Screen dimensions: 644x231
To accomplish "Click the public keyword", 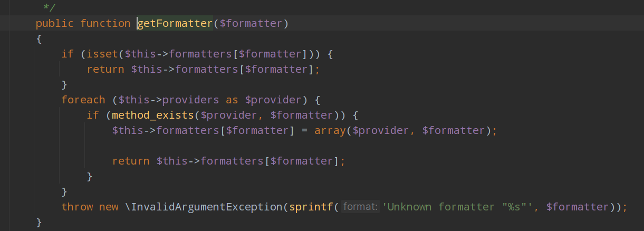I will click(54, 23).
